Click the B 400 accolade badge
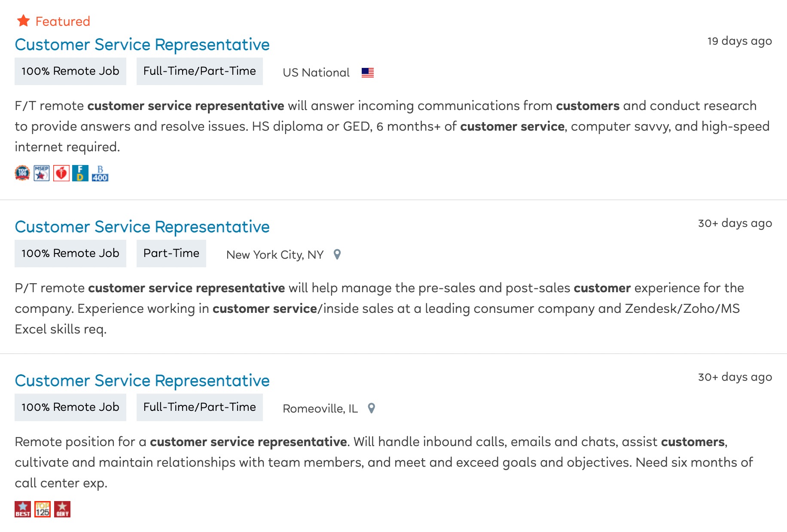Viewport: 787px width, 532px height. 100,173
